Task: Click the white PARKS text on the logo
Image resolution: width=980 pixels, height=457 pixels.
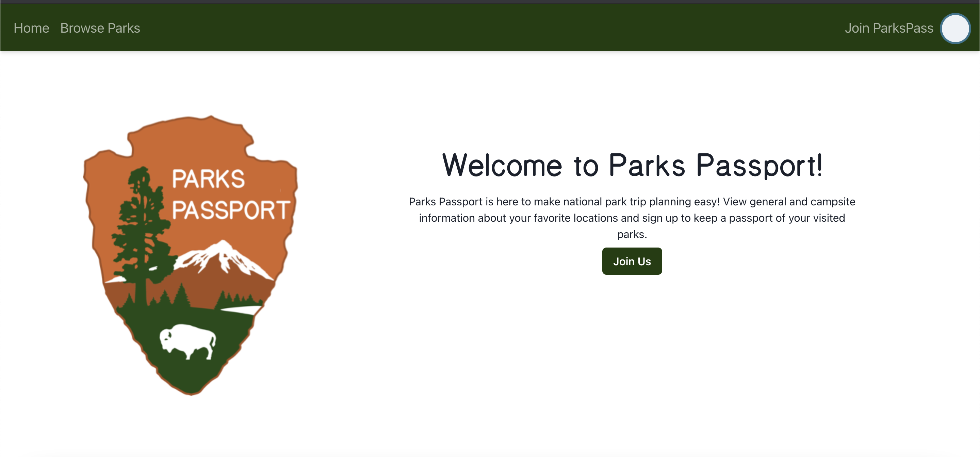Action: click(208, 179)
